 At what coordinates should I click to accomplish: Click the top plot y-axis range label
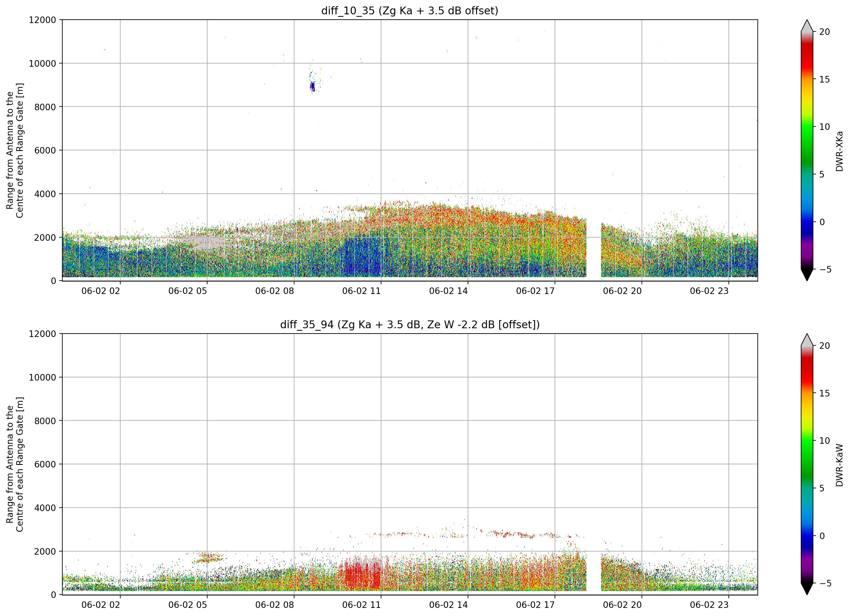tap(15, 150)
